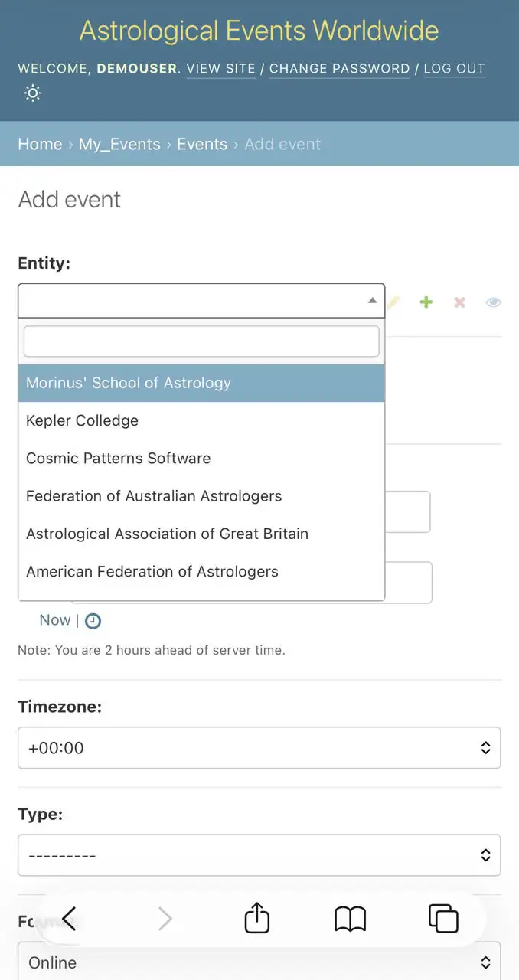This screenshot has width=519, height=980.
Task: Go to Events in the breadcrumb trail
Action: click(202, 144)
